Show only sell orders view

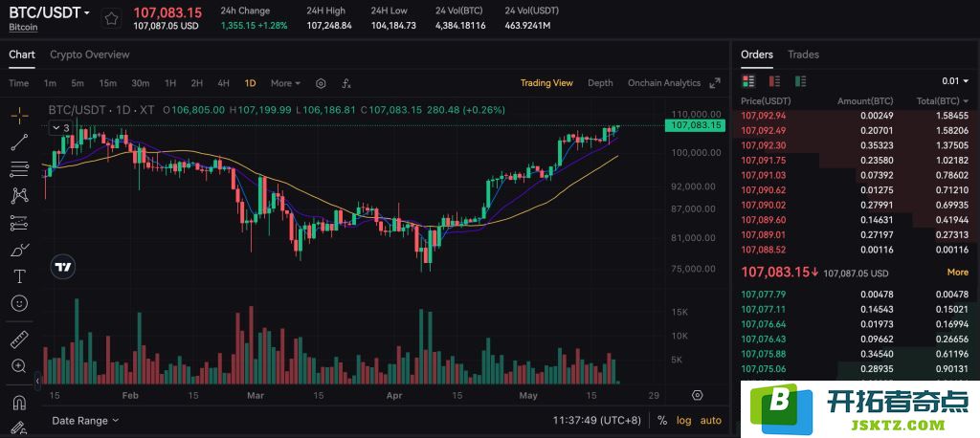774,81
